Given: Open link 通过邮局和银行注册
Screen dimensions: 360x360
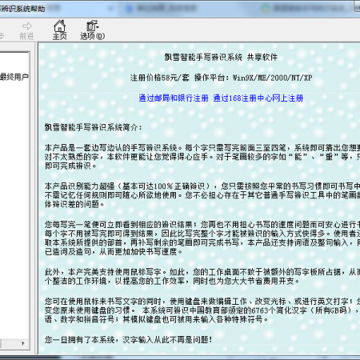Looking at the screenshot, I should pos(174,98).
